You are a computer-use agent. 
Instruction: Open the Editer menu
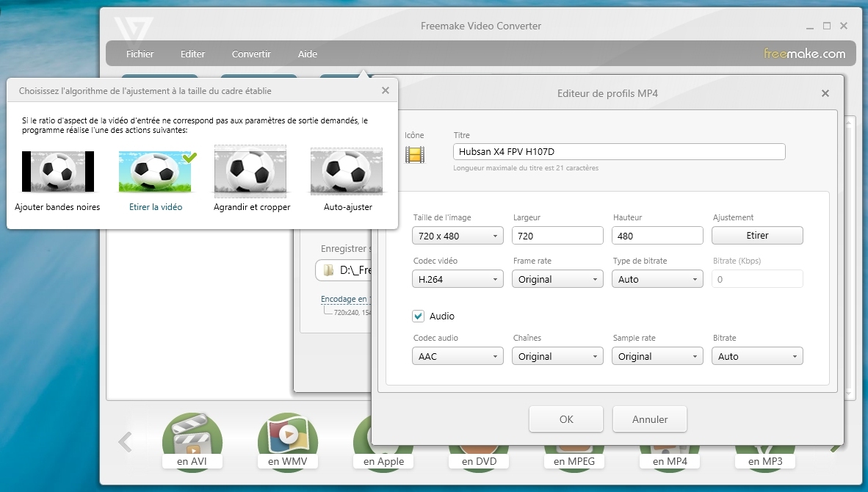click(192, 54)
